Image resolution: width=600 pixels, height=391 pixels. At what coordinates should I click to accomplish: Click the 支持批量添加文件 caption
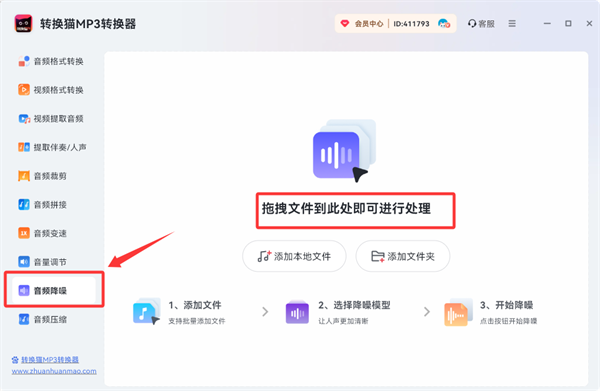pos(197,321)
